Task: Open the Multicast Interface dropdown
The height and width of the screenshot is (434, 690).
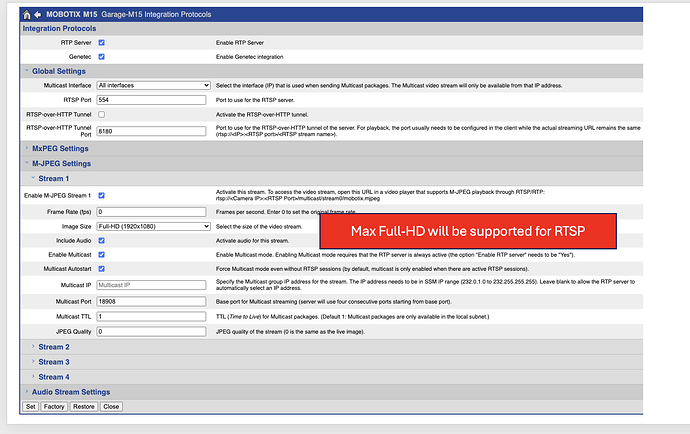Action: 154,85
